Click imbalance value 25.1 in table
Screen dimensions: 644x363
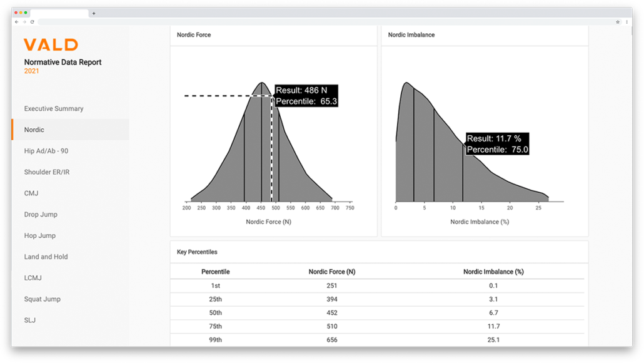[493, 340]
